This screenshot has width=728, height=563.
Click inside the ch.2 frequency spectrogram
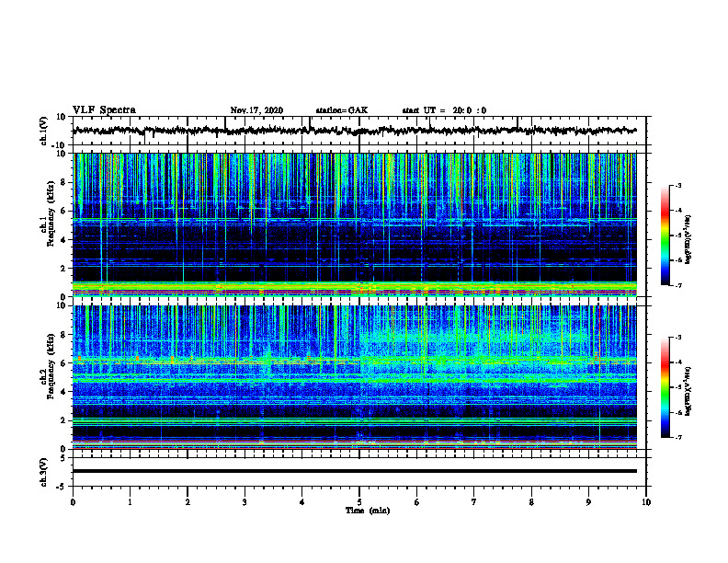pos(355,377)
